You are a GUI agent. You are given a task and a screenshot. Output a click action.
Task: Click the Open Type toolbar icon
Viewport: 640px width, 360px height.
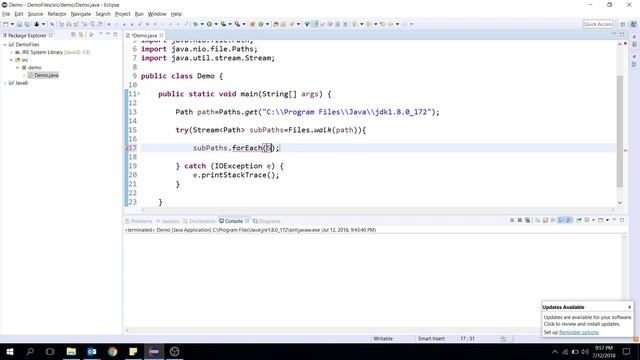276,24
